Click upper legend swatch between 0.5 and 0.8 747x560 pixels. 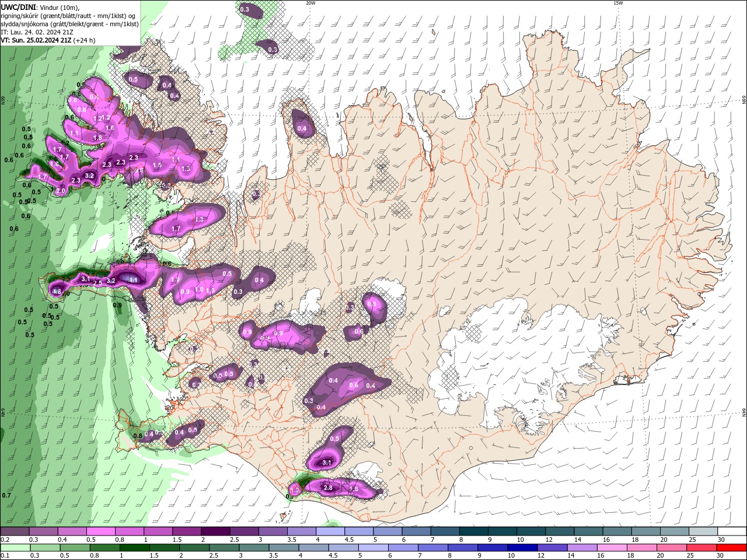coord(100,531)
